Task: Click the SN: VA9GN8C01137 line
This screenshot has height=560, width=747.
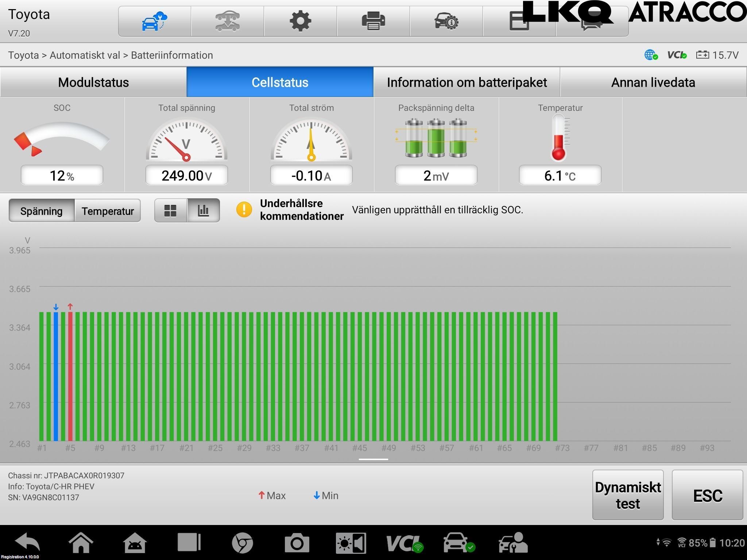Action: [x=43, y=497]
